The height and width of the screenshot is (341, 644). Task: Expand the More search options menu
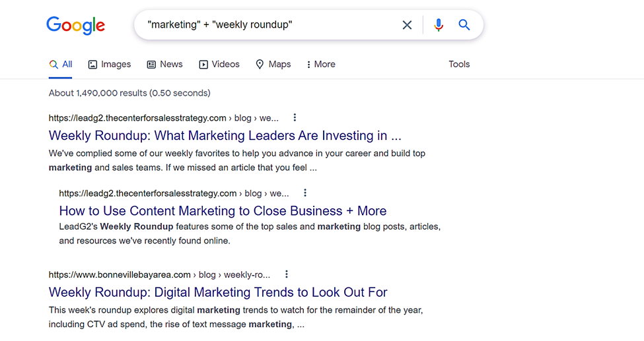click(321, 65)
